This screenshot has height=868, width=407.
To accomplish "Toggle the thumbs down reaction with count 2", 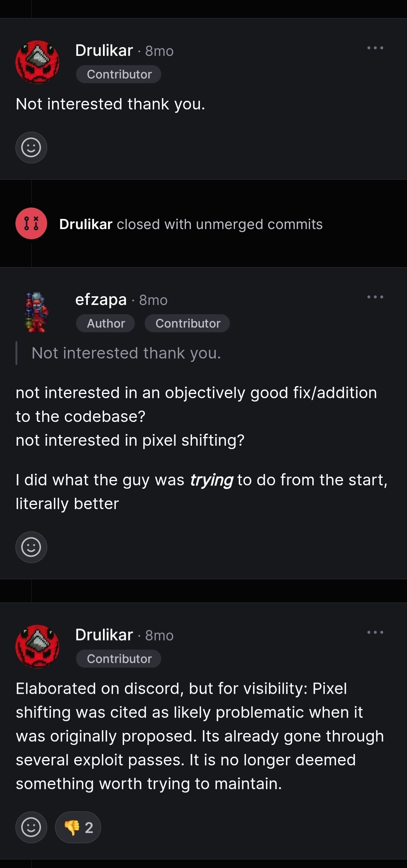I will [78, 827].
